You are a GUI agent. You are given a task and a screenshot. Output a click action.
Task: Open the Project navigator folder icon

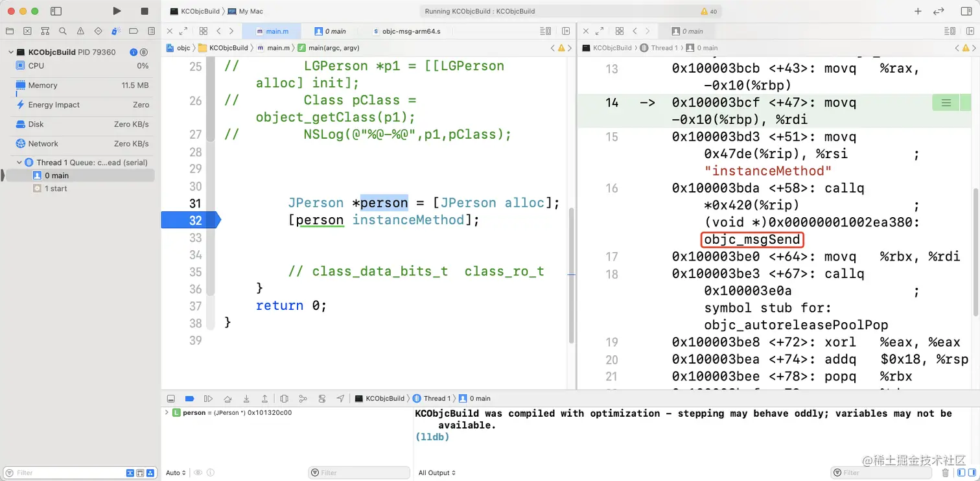point(10,30)
